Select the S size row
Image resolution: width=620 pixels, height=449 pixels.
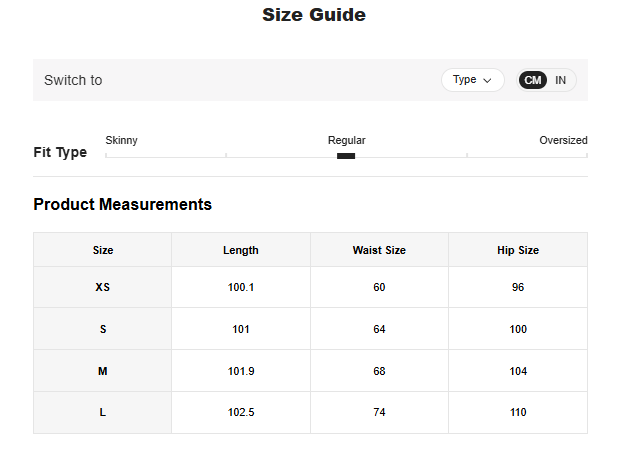[x=103, y=329]
